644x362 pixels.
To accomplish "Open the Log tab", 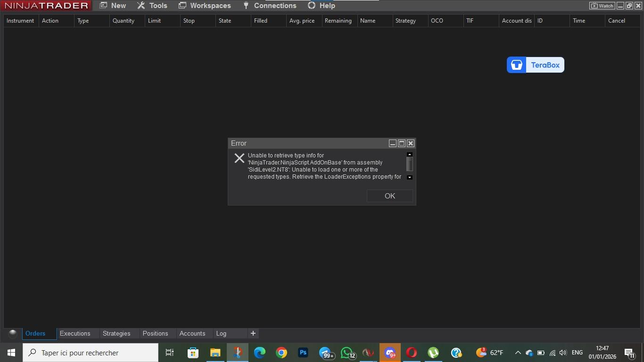I will [x=221, y=333].
